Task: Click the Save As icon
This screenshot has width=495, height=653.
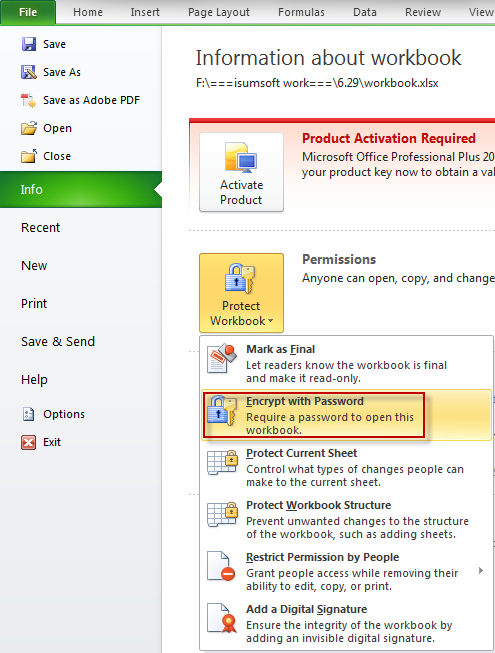Action: (x=29, y=72)
